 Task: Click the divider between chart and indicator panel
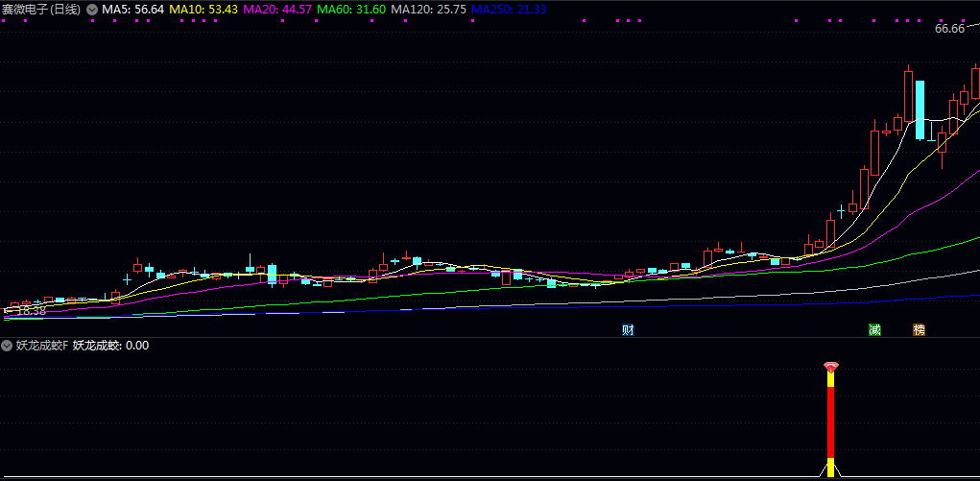click(x=490, y=337)
